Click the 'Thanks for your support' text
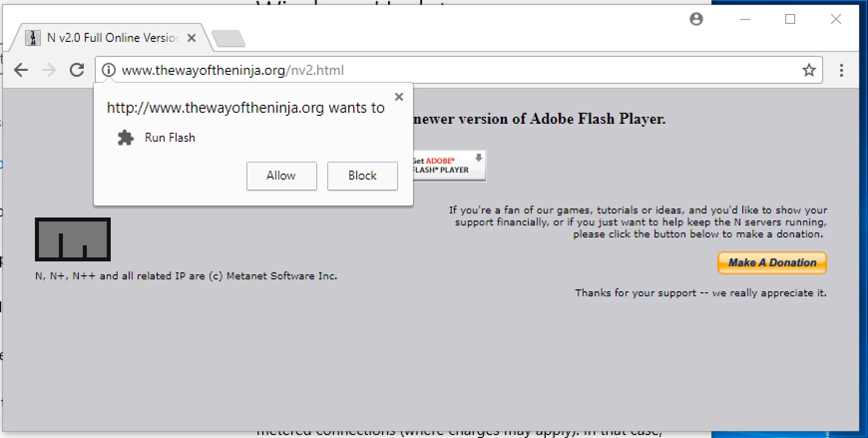The height and width of the screenshot is (438, 868). point(700,293)
